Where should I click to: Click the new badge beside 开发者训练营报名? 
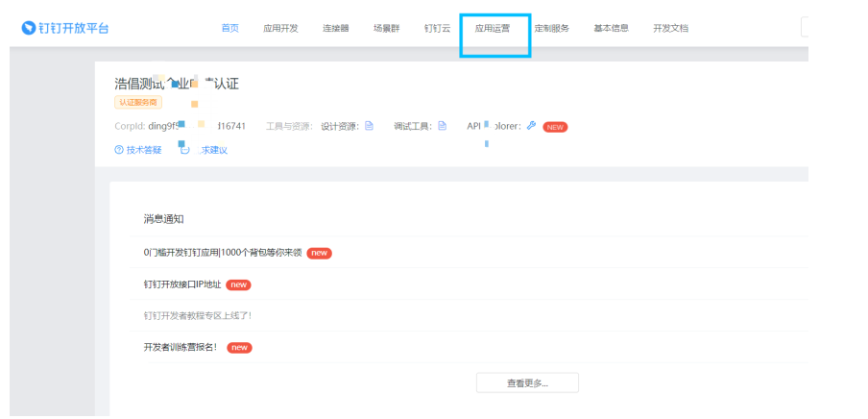tap(239, 348)
